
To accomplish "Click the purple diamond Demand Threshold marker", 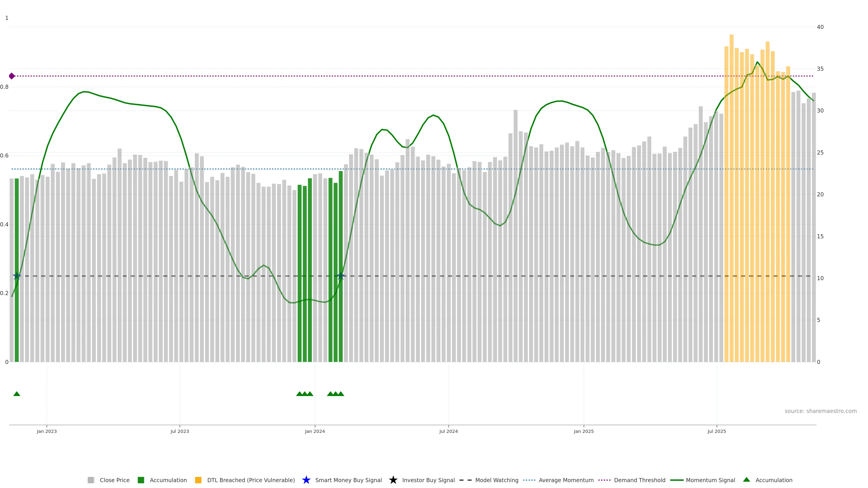I will coord(12,76).
